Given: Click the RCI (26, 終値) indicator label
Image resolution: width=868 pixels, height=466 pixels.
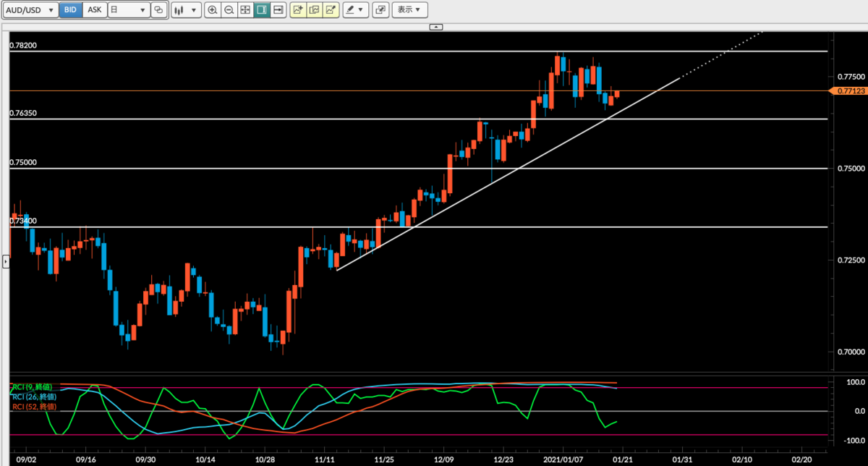Looking at the screenshot, I should (x=33, y=397).
